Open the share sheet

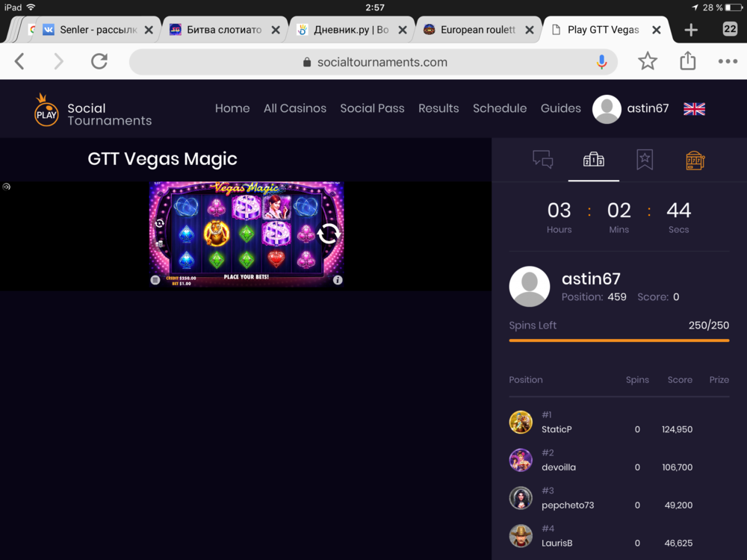[x=688, y=61]
